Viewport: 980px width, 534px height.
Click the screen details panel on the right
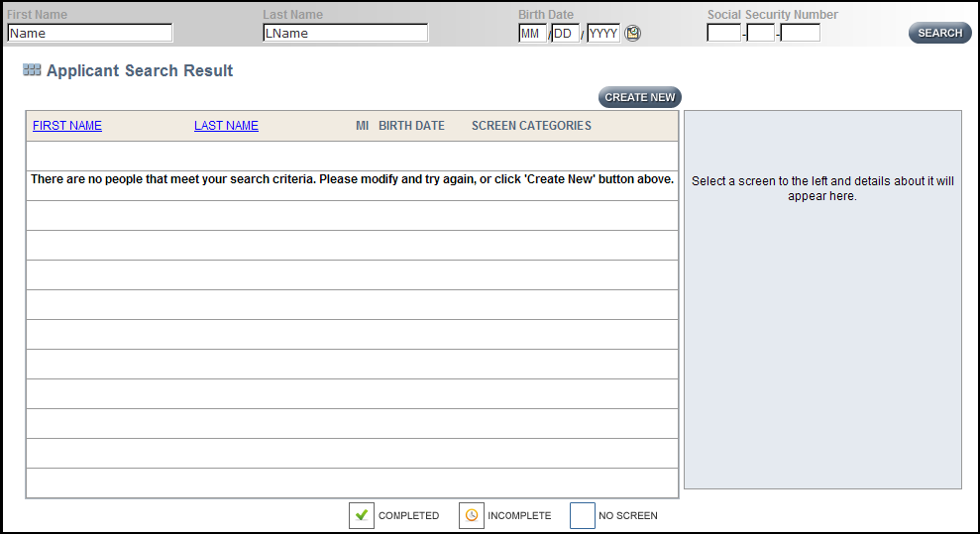coord(822,299)
